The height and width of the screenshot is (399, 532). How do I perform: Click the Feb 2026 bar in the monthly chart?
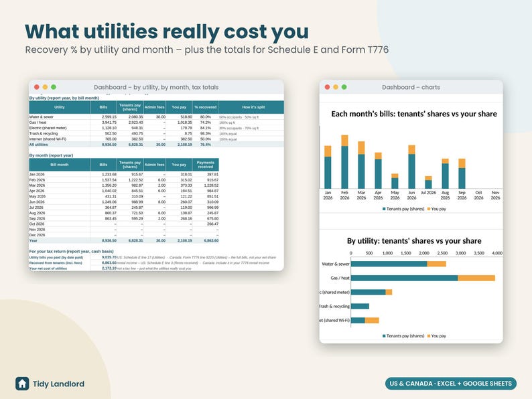click(x=344, y=162)
